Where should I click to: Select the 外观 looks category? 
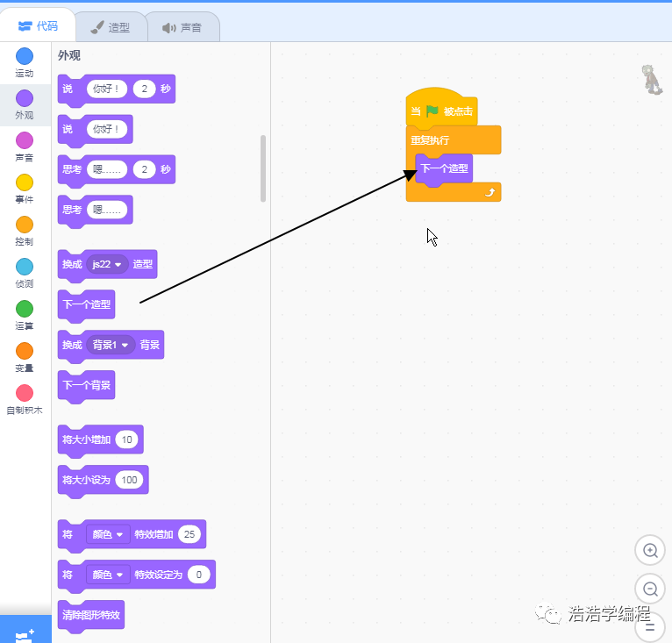click(25, 104)
